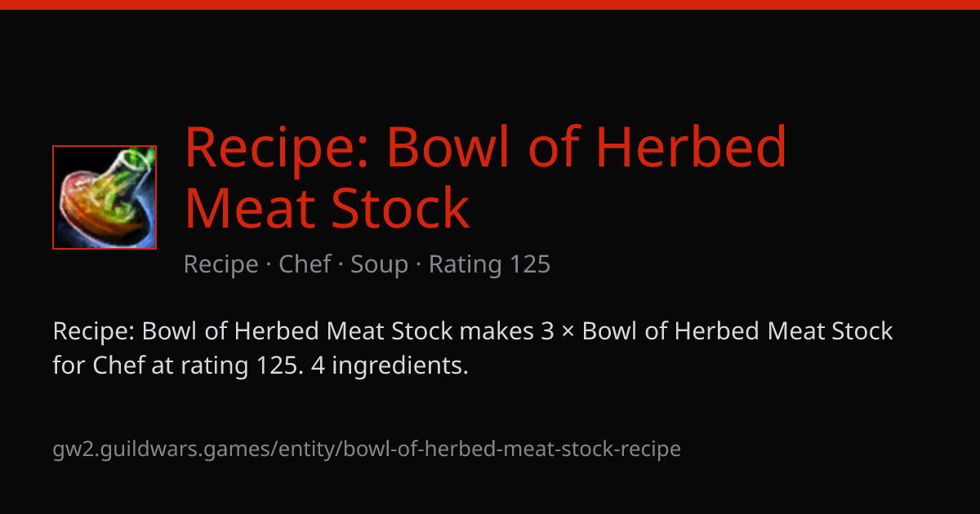Choose the Soup category tag
The image size is (980, 514).
pos(380,264)
